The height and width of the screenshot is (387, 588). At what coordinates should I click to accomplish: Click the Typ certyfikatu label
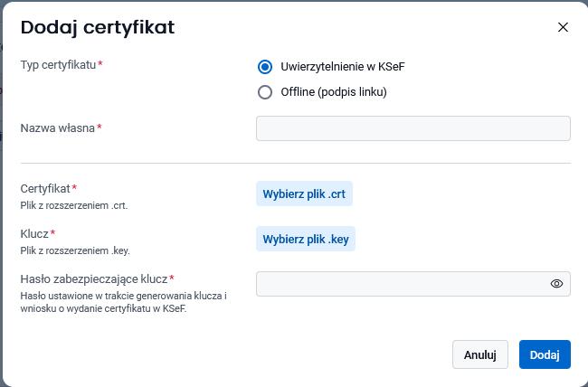[58, 65]
